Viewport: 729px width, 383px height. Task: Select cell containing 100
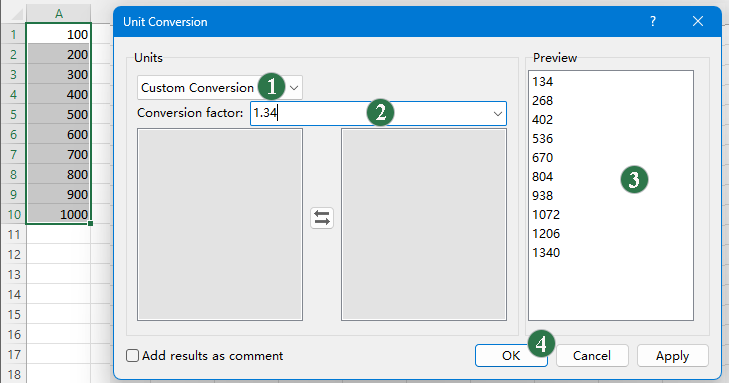tap(59, 34)
